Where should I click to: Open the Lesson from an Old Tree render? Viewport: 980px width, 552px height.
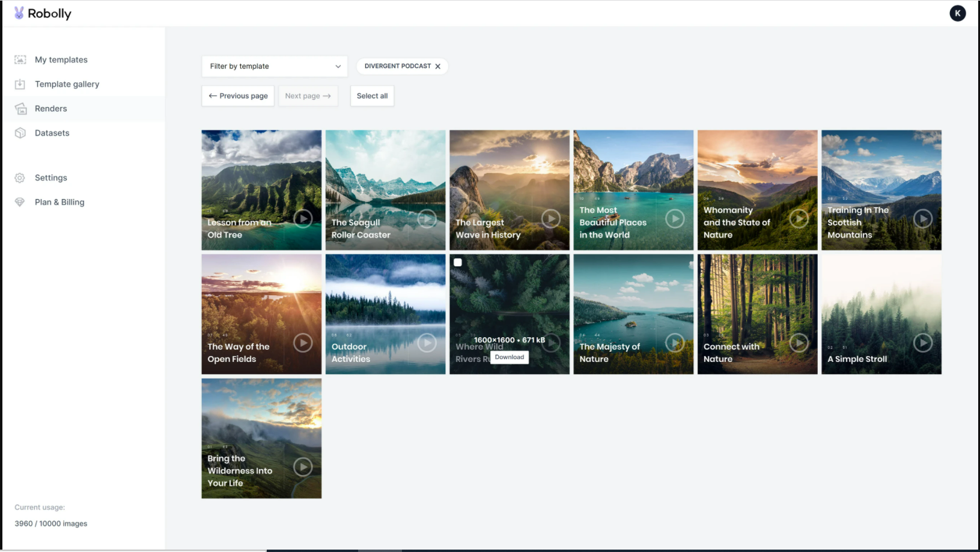(x=261, y=190)
